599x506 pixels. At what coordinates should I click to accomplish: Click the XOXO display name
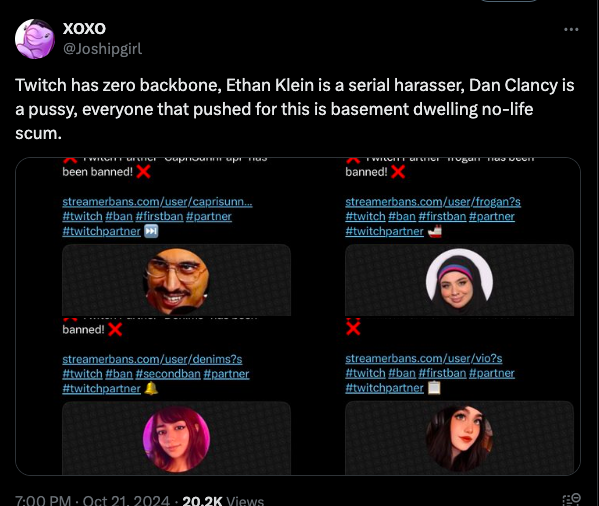click(84, 28)
